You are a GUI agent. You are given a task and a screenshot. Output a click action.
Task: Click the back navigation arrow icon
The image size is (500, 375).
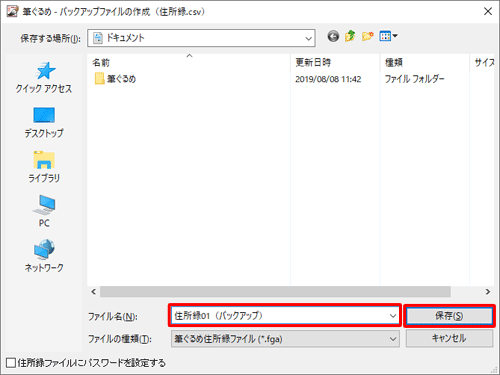333,36
